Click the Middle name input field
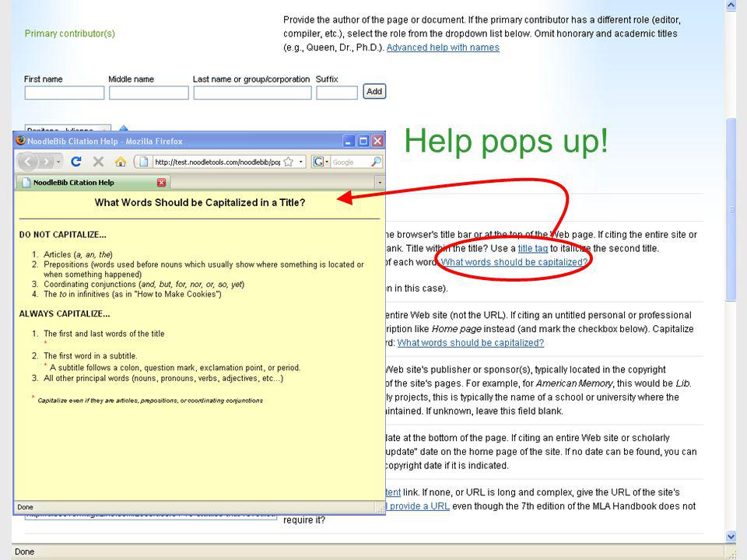Image resolution: width=747 pixels, height=560 pixels. pyautogui.click(x=149, y=93)
